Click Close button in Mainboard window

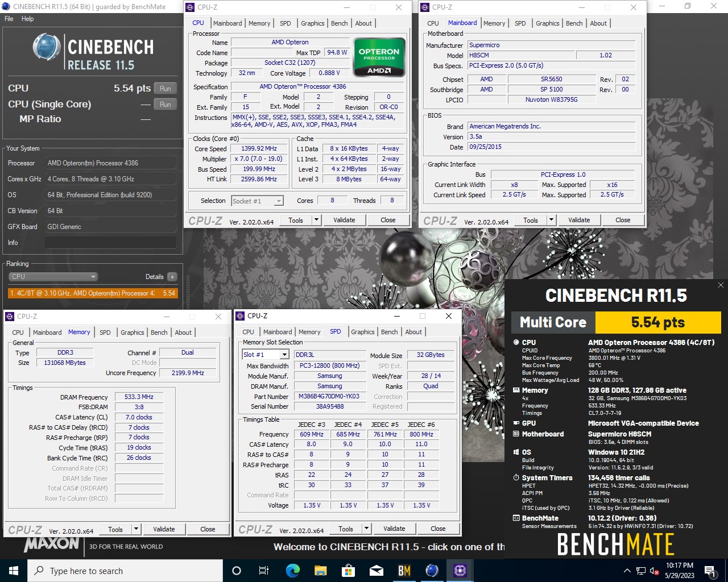coord(623,220)
